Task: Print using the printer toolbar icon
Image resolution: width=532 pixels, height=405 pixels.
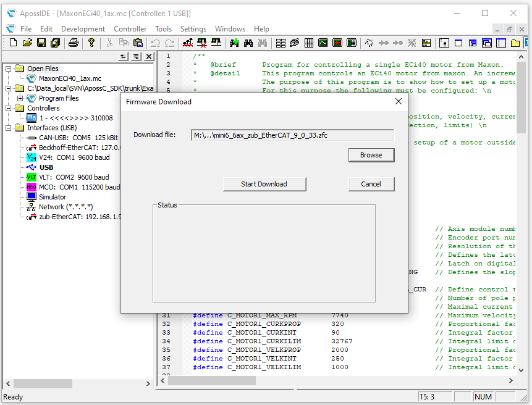Action: tap(74, 43)
